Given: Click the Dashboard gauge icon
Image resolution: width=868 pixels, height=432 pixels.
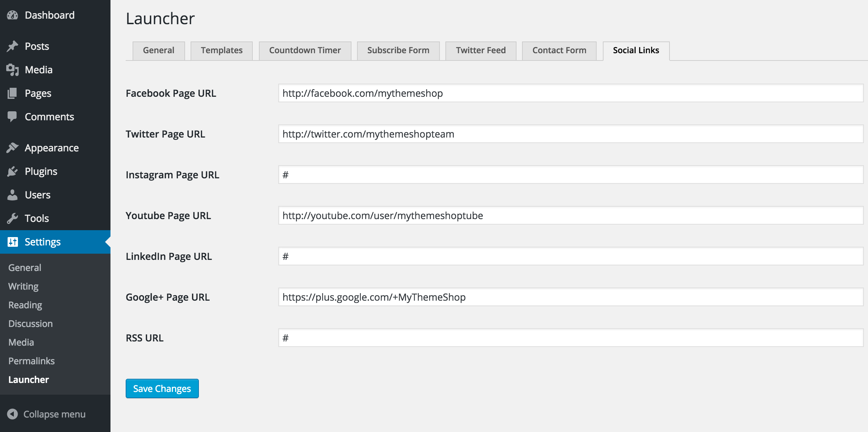Looking at the screenshot, I should click(x=12, y=15).
